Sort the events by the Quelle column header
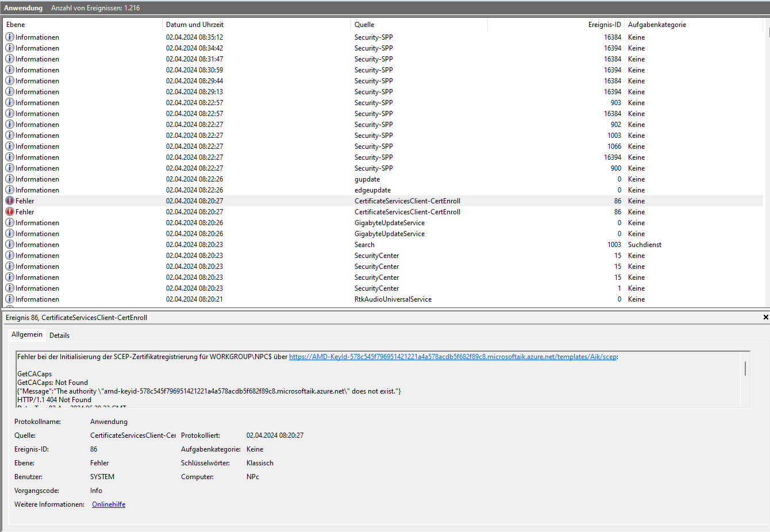Image resolution: width=770 pixels, height=532 pixels. coord(419,25)
